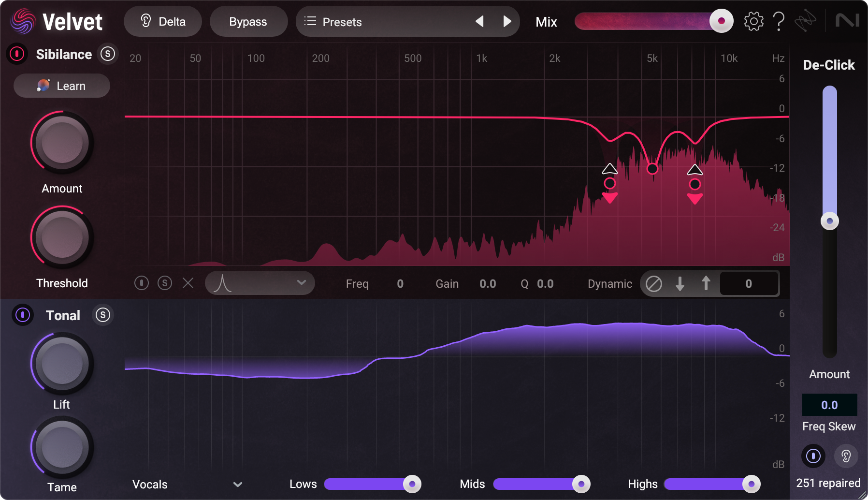Solo the Sibilance module
This screenshot has width=868, height=500.
click(x=107, y=54)
